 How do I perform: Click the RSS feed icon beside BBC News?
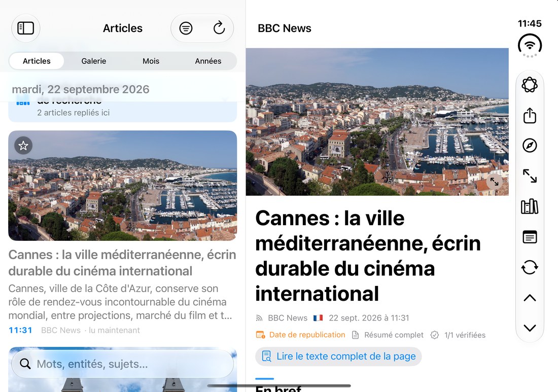pyautogui.click(x=259, y=318)
